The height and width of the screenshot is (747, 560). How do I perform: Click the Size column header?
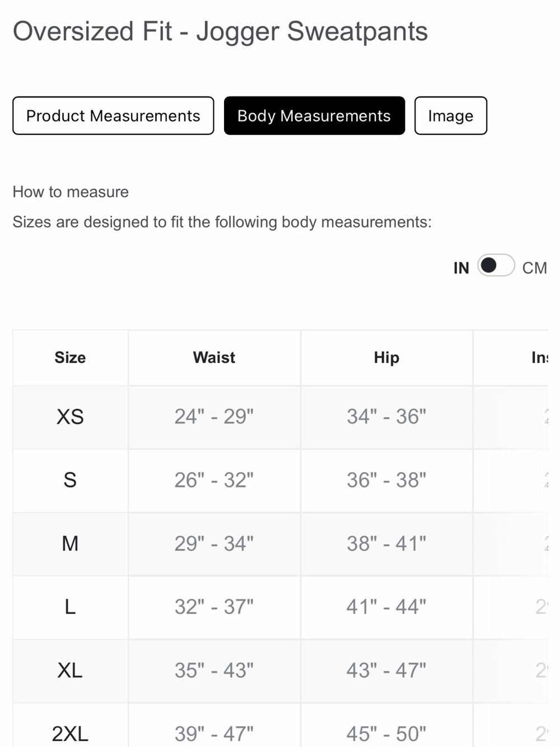point(70,358)
